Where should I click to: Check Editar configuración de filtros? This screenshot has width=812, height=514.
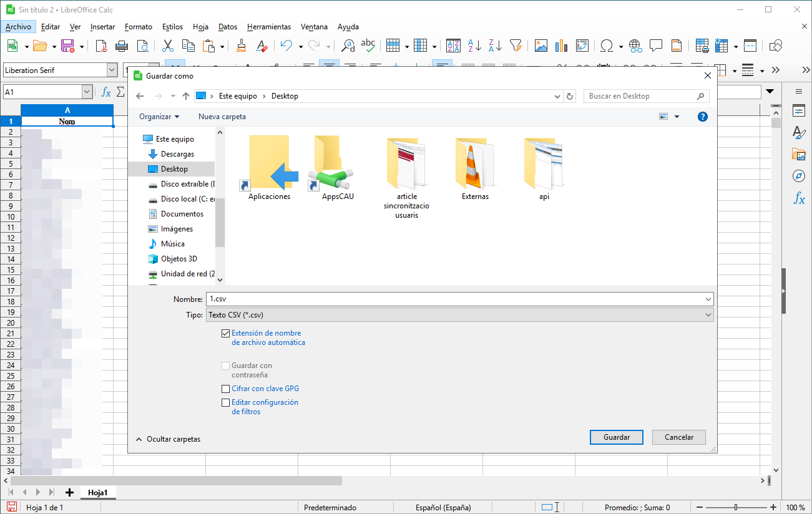[226, 403]
